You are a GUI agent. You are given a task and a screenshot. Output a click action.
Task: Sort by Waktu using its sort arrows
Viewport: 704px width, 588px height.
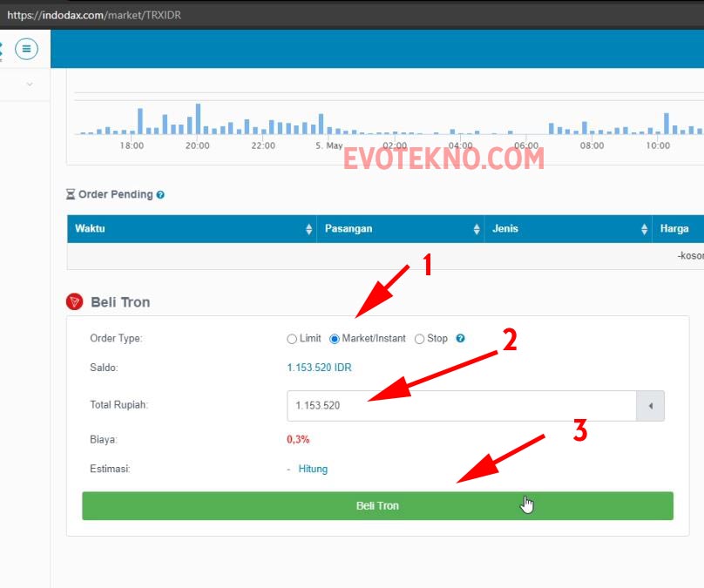pyautogui.click(x=309, y=229)
